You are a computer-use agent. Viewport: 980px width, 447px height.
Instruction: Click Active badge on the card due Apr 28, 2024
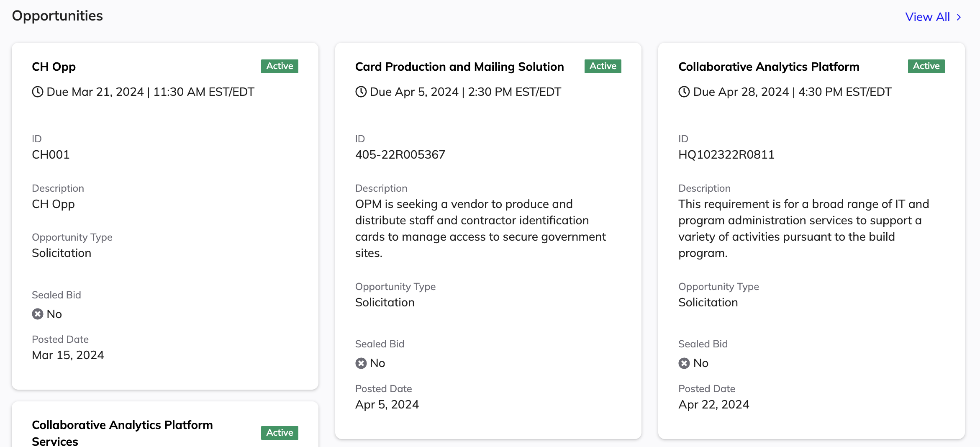pos(926,66)
